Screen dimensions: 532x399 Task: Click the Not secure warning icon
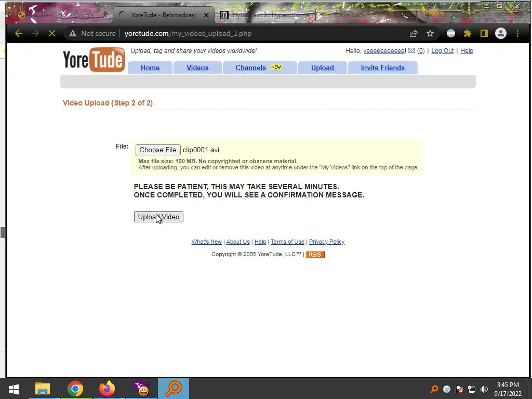point(73,33)
